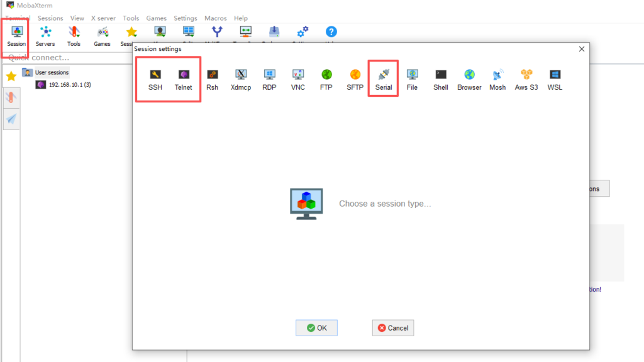This screenshot has height=362, width=644.
Task: Click the Cancel button
Action: pos(393,328)
